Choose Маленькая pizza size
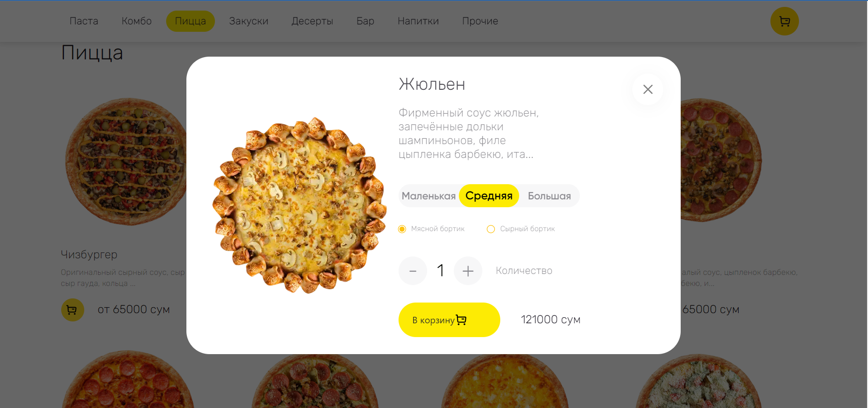The width and height of the screenshot is (868, 408). (428, 196)
